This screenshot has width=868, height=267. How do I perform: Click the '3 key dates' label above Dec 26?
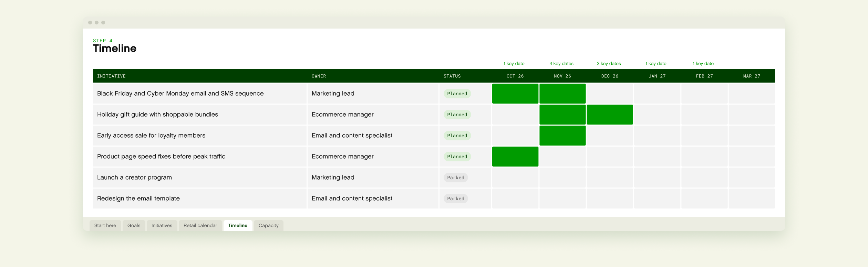click(x=609, y=64)
